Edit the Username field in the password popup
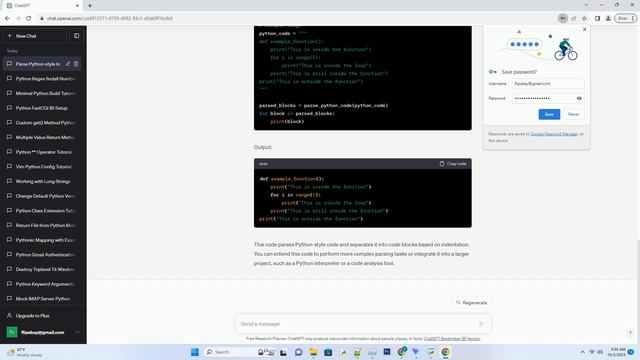Screen dimensions: 640x360 point(548,84)
